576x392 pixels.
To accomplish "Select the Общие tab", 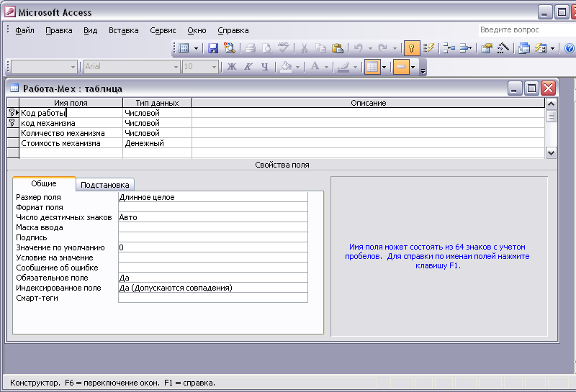I will click(44, 183).
